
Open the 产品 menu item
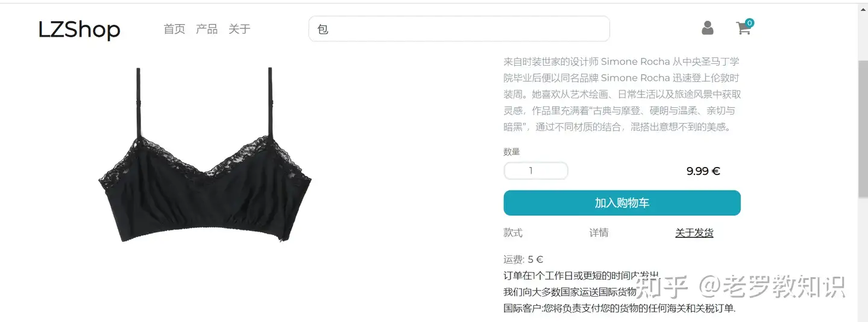[x=207, y=29]
